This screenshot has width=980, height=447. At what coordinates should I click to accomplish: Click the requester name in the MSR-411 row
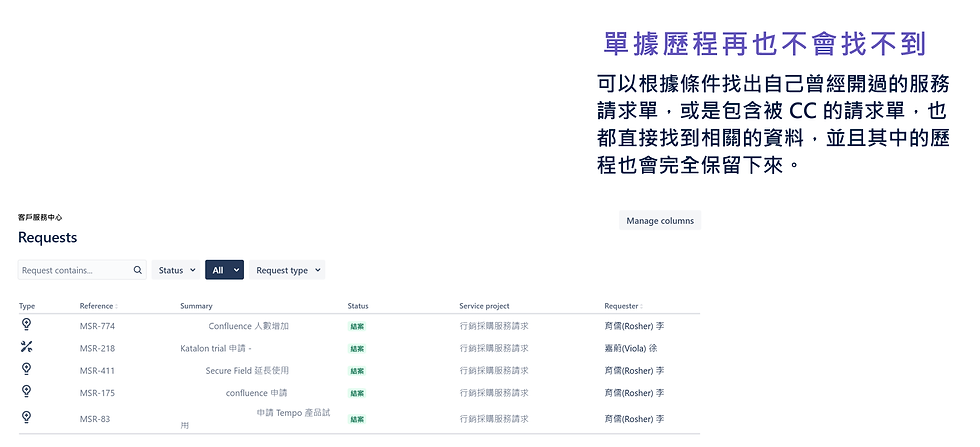(x=634, y=371)
